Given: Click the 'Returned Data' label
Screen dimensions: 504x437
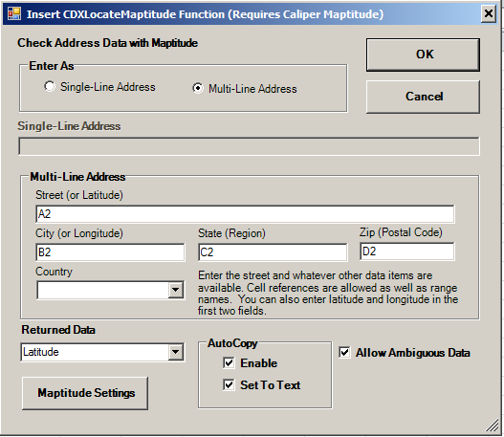Looking at the screenshot, I should [58, 330].
